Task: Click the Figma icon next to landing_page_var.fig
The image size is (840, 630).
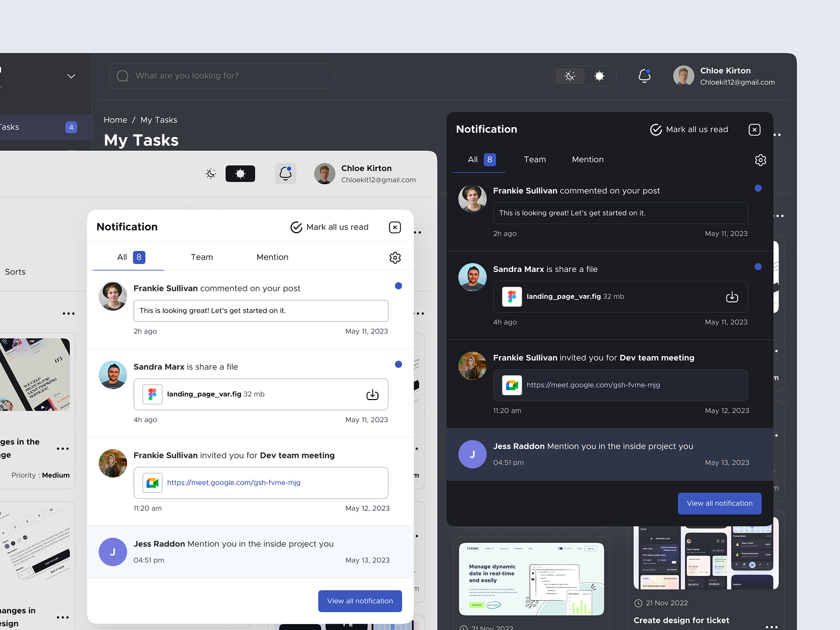Action: [151, 394]
